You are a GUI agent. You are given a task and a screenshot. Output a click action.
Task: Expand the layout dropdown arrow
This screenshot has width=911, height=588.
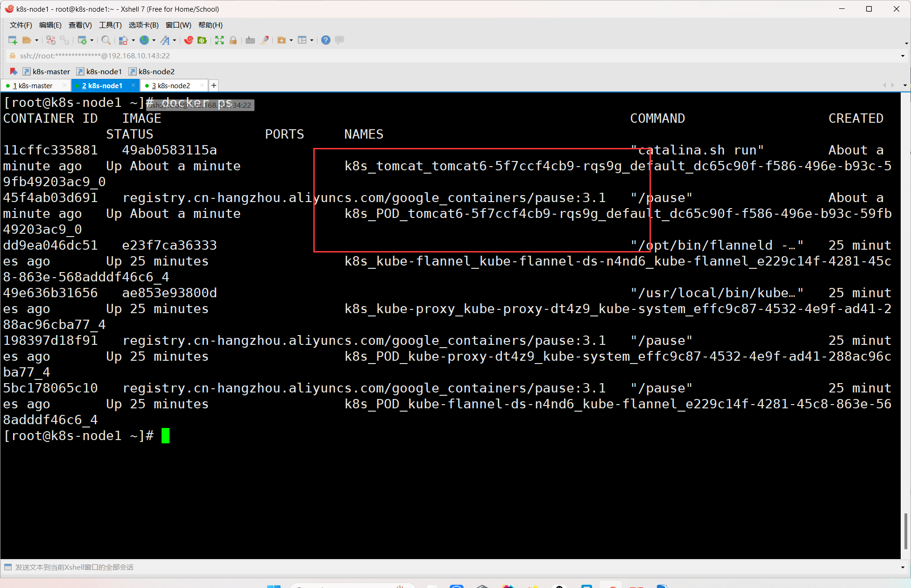point(311,40)
